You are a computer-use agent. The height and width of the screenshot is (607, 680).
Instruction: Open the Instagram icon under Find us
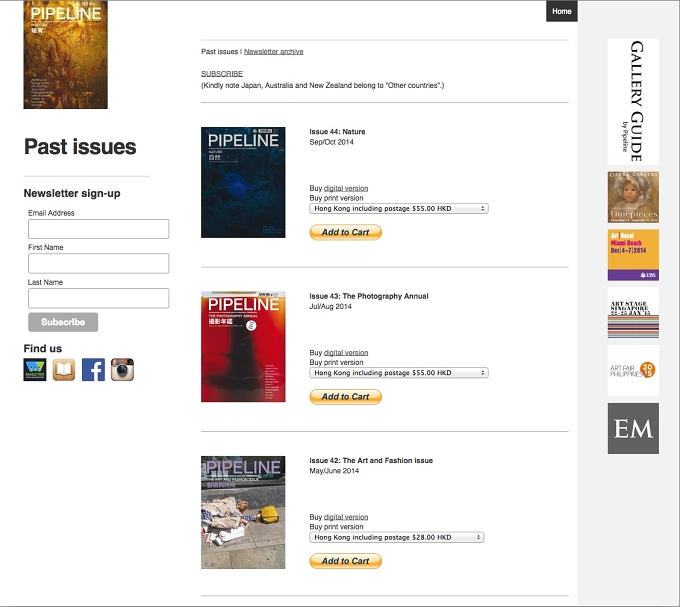click(x=122, y=370)
